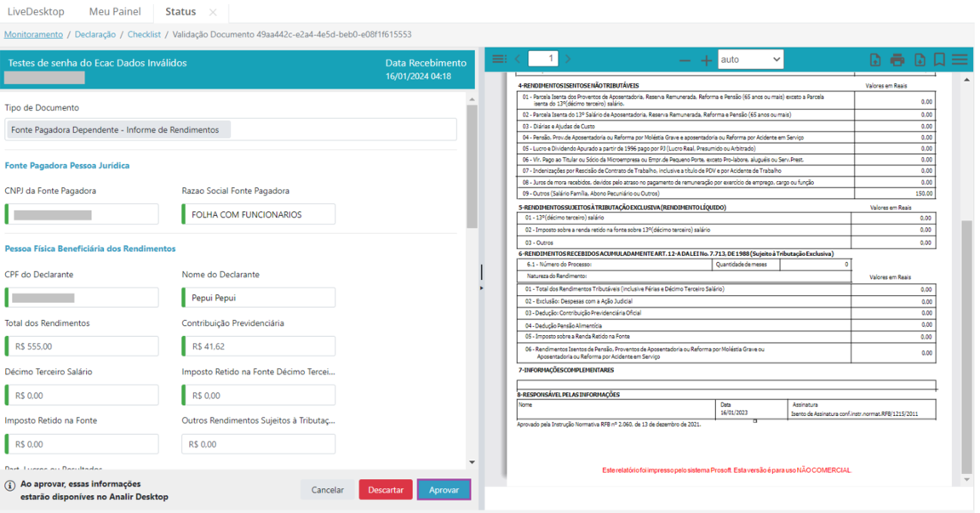Click the Cancelar button

(328, 490)
